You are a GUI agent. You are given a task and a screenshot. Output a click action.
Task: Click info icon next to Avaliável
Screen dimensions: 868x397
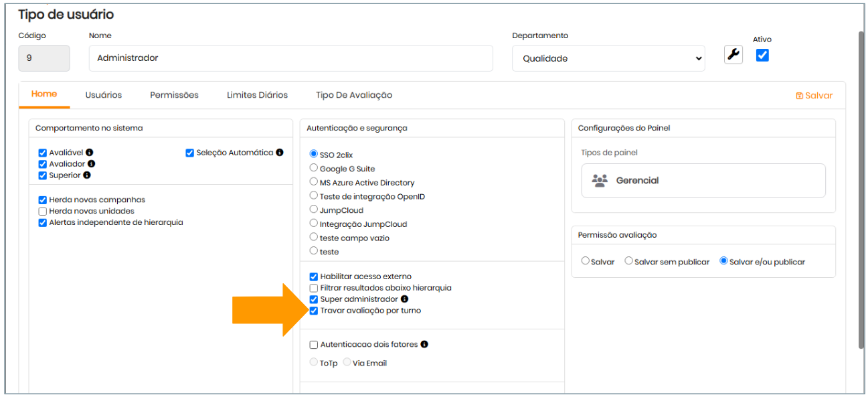tap(89, 153)
